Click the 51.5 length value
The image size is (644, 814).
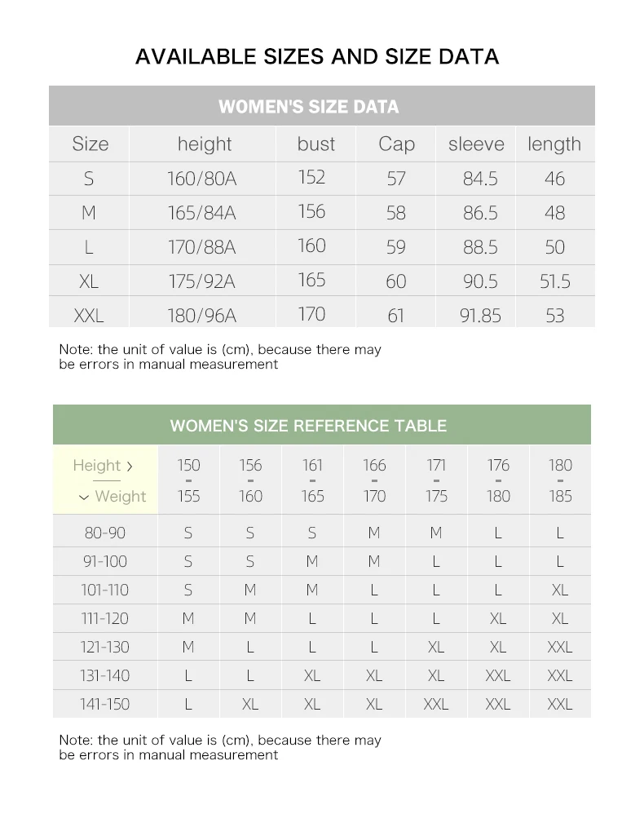[x=555, y=281]
